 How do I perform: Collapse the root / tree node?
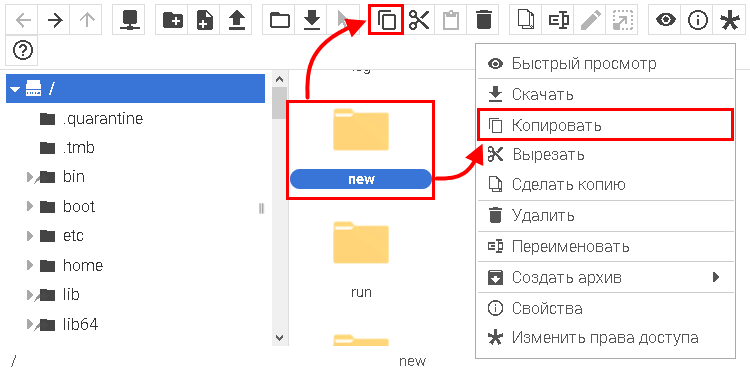point(15,89)
